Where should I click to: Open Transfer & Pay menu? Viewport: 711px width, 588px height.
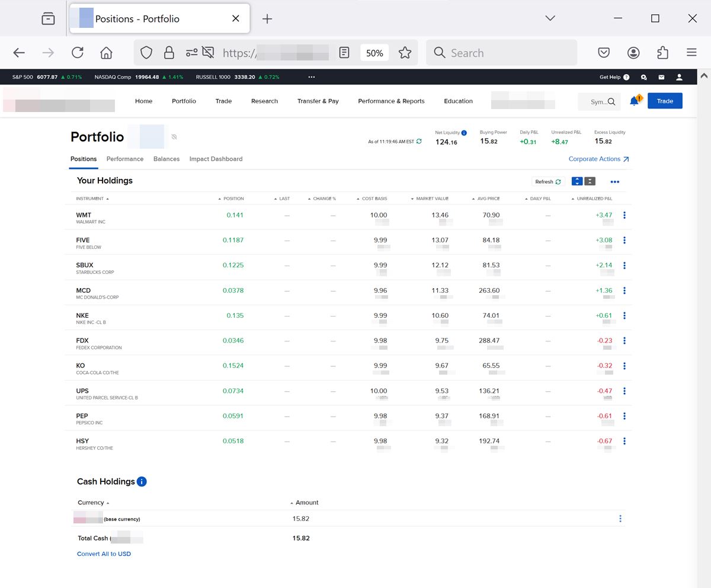tap(318, 101)
